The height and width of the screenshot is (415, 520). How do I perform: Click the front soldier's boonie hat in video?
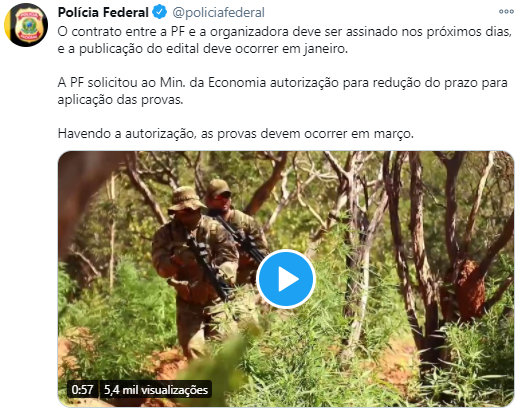[x=186, y=199]
